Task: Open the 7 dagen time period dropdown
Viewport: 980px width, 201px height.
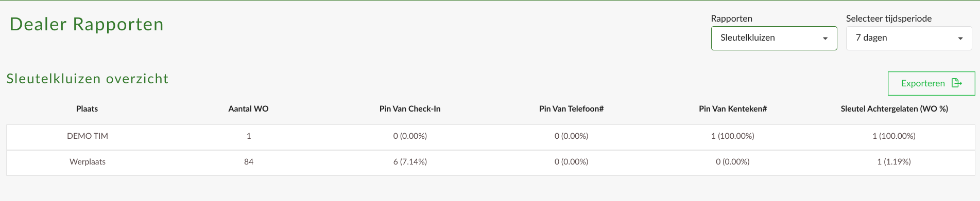Action: pos(909,38)
